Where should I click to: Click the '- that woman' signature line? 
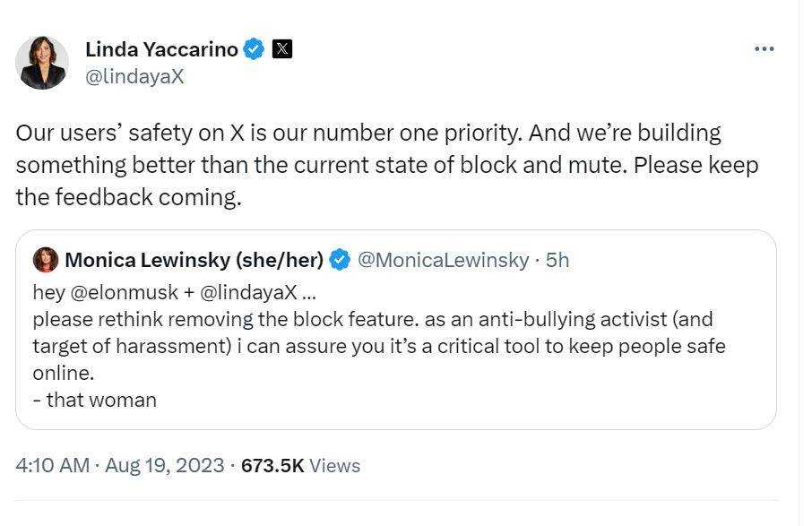(x=95, y=401)
